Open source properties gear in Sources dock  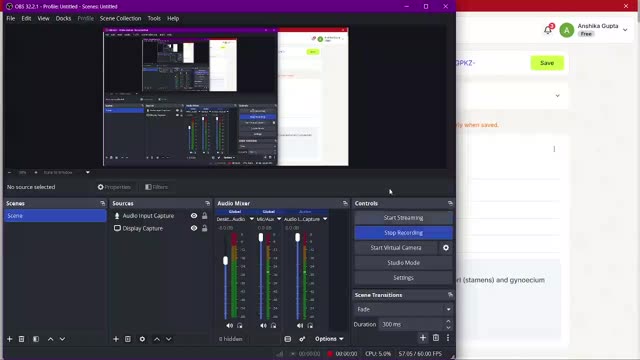(142, 339)
